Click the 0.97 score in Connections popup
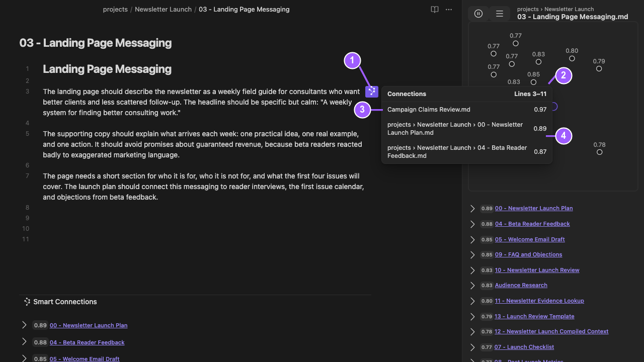The height and width of the screenshot is (362, 644). click(x=540, y=110)
